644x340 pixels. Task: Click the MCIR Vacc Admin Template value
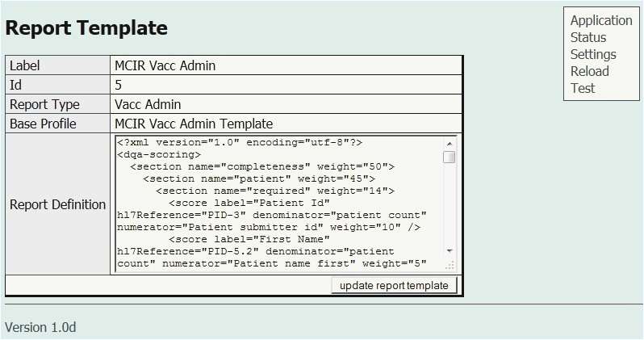coord(194,124)
